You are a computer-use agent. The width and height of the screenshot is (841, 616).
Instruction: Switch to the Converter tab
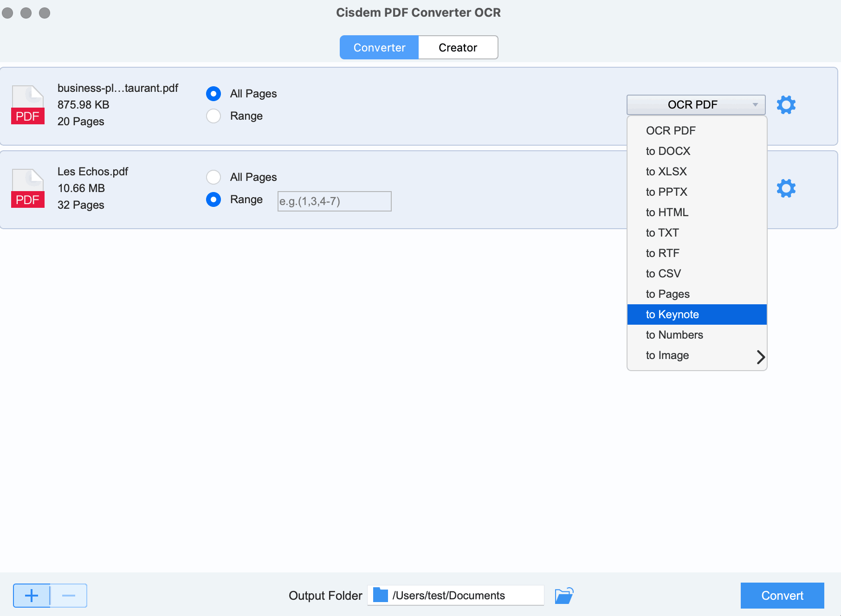(x=379, y=47)
